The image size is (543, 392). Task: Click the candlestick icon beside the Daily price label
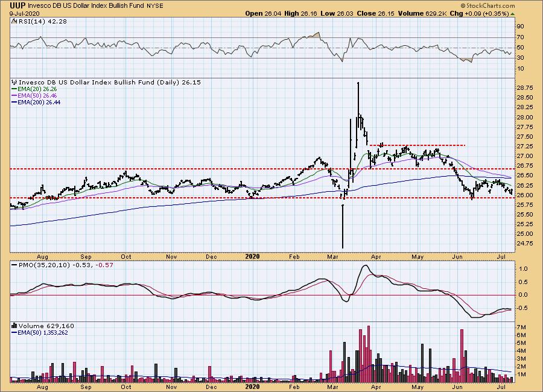coord(14,83)
